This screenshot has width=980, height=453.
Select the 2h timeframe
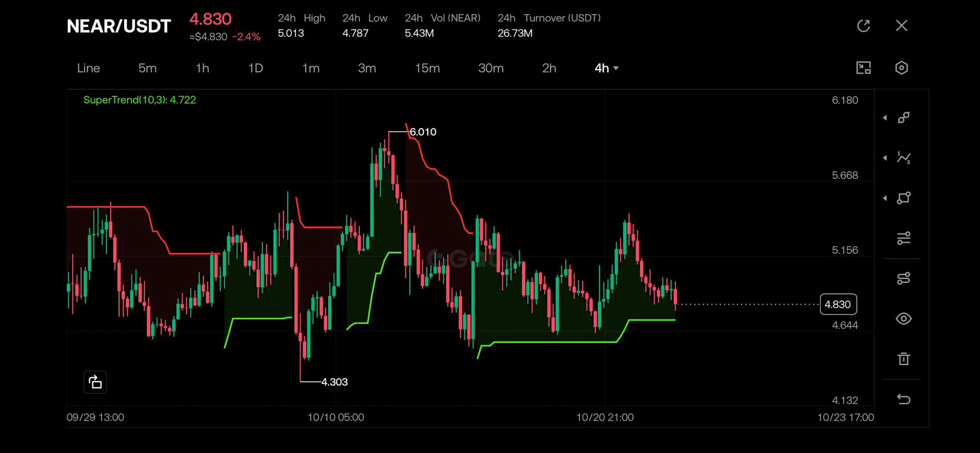pos(549,68)
